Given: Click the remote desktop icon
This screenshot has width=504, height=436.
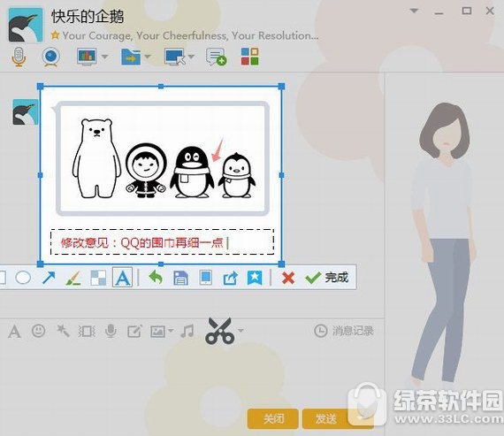Looking at the screenshot, I should 174,57.
